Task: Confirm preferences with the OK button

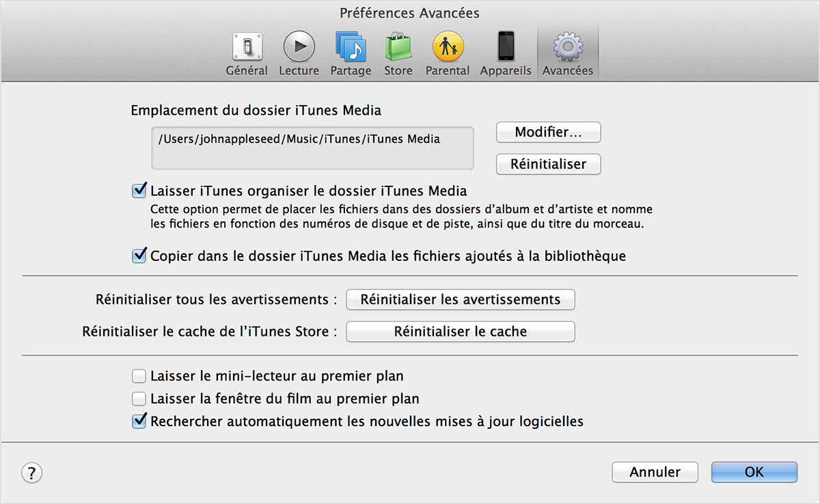Action: 754,472
